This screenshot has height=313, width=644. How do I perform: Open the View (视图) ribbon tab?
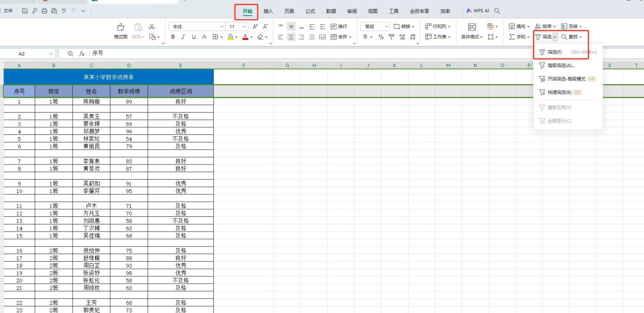[x=372, y=11]
